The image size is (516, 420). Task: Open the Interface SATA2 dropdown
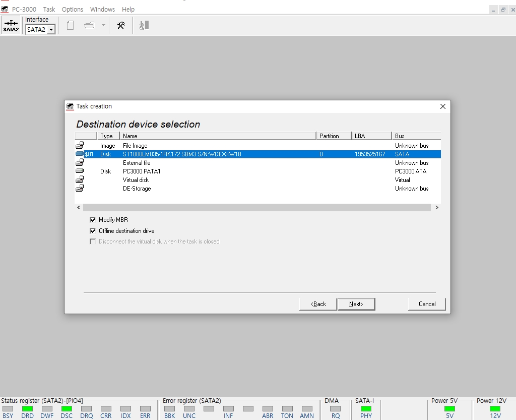pyautogui.click(x=51, y=30)
